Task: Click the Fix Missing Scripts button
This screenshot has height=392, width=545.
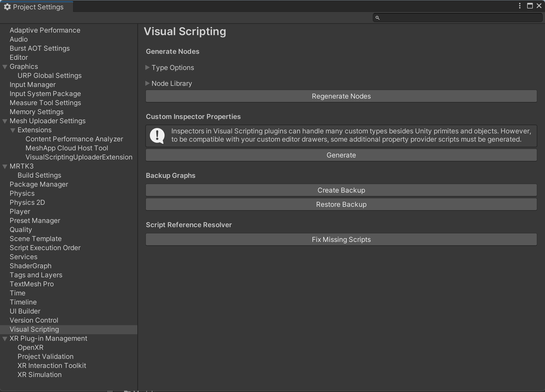Action: 341,240
